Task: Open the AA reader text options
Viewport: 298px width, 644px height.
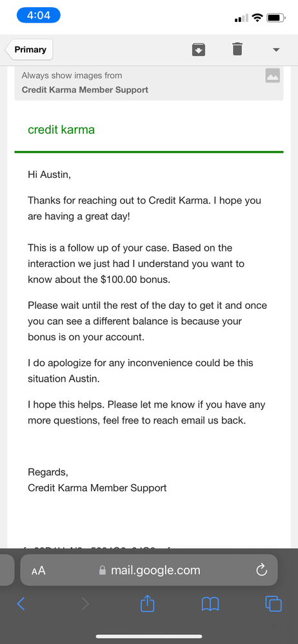Action: click(x=38, y=571)
